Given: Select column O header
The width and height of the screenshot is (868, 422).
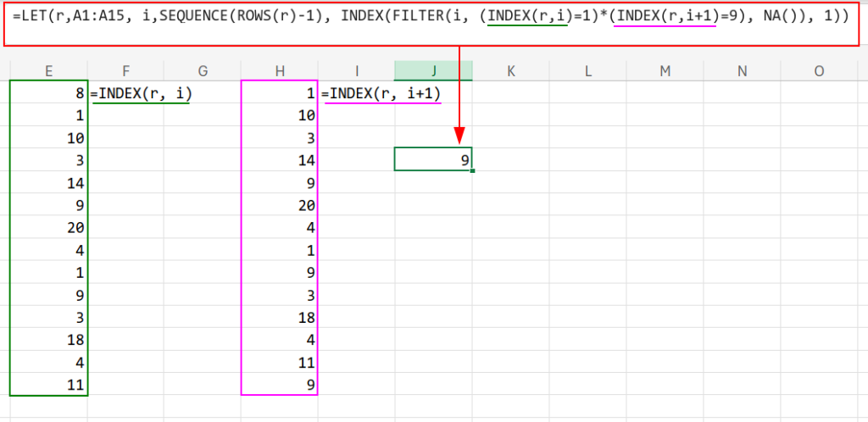Looking at the screenshot, I should click(x=819, y=71).
